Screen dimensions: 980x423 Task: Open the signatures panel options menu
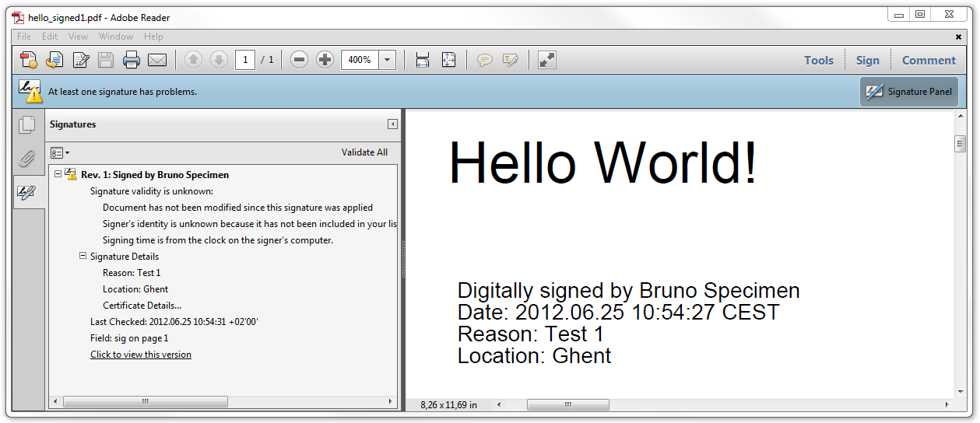[60, 152]
